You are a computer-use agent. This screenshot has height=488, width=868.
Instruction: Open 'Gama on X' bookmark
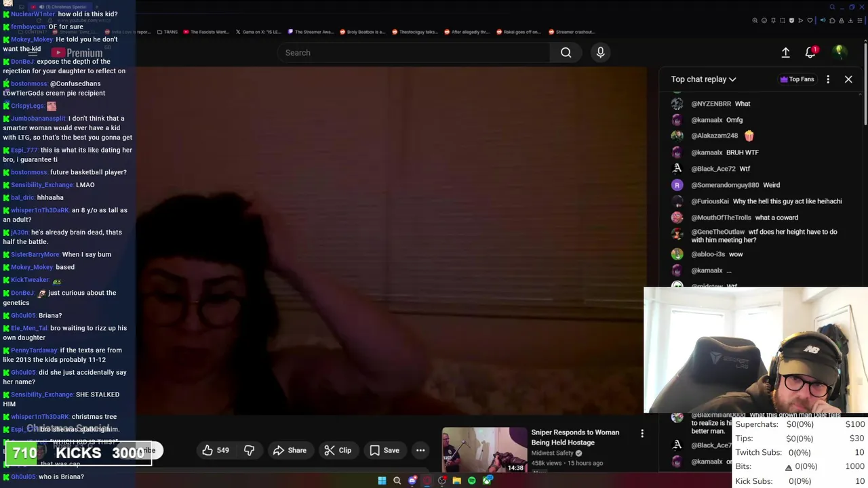pos(258,32)
